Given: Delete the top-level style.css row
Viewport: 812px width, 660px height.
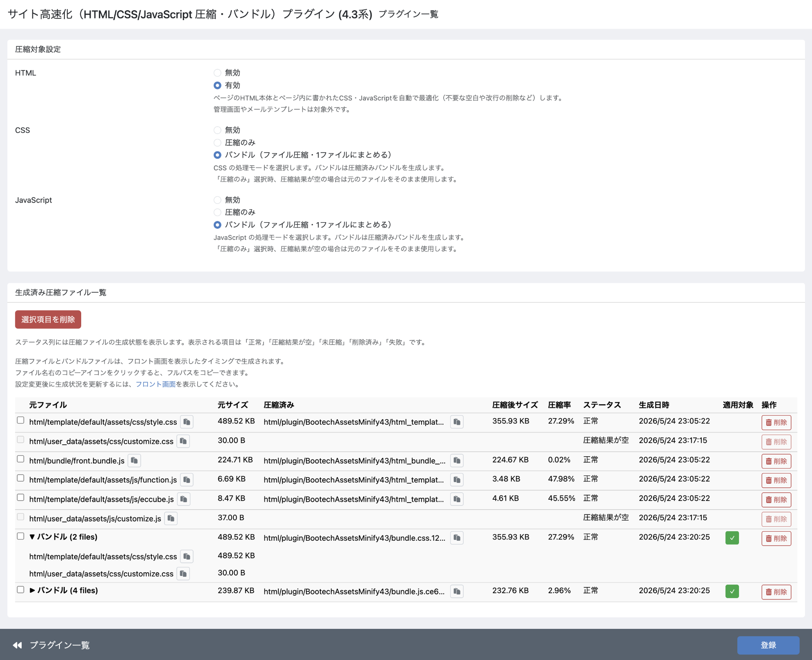Looking at the screenshot, I should tap(776, 422).
